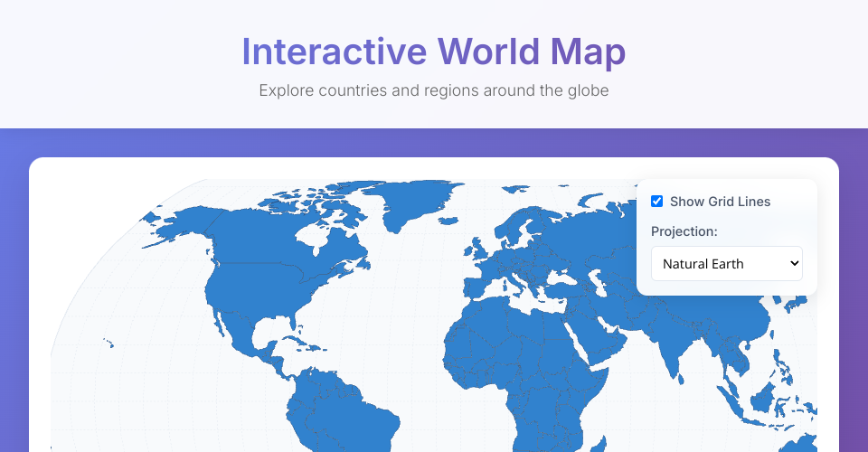The image size is (868, 452).
Task: Uncheck the Show Grid Lines checkbox
Action: click(657, 201)
